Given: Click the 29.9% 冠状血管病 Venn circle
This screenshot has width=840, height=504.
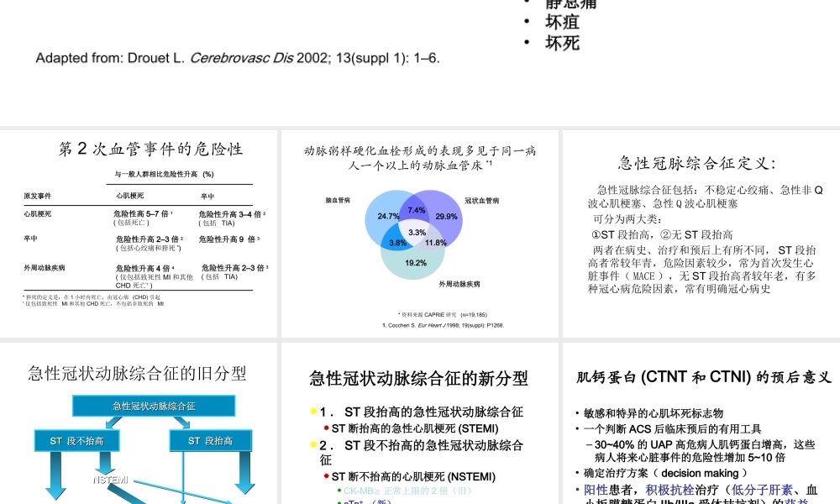Looking at the screenshot, I should pos(447,217).
